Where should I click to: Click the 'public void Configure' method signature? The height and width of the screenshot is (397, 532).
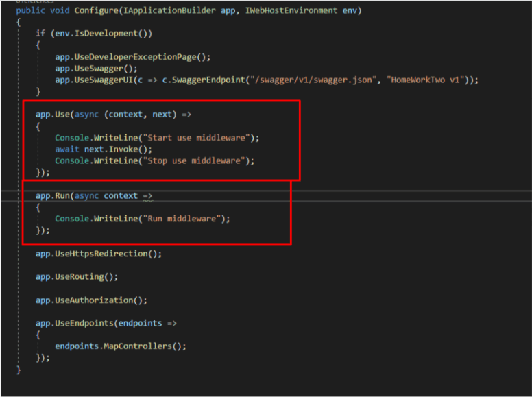(189, 10)
